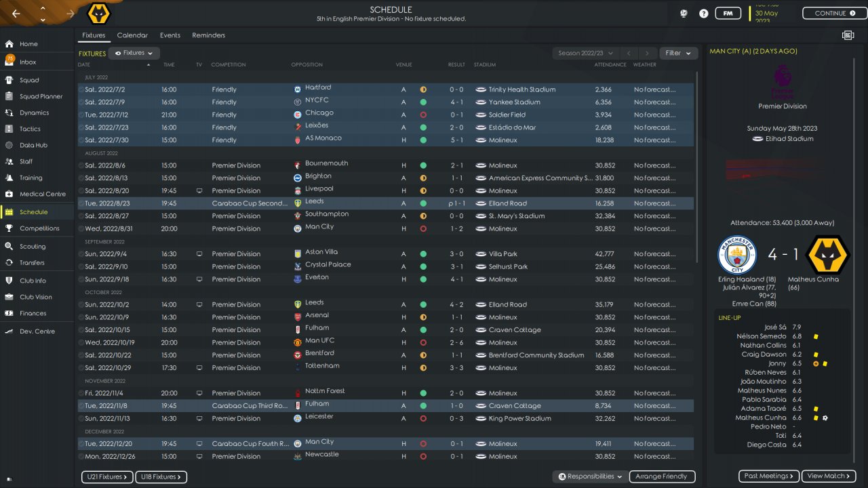This screenshot has width=868, height=488.
Task: Open José Sá in the line-up
Action: (x=774, y=327)
